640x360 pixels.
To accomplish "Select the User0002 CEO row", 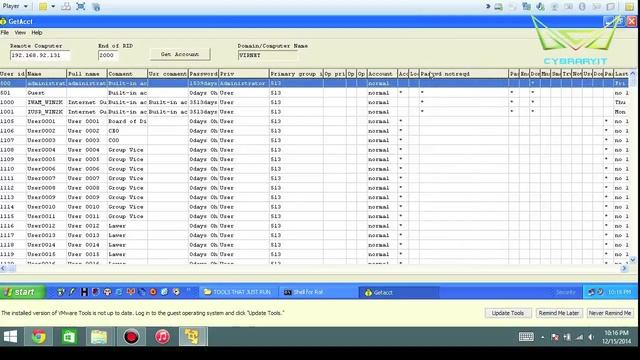I will coord(314,131).
